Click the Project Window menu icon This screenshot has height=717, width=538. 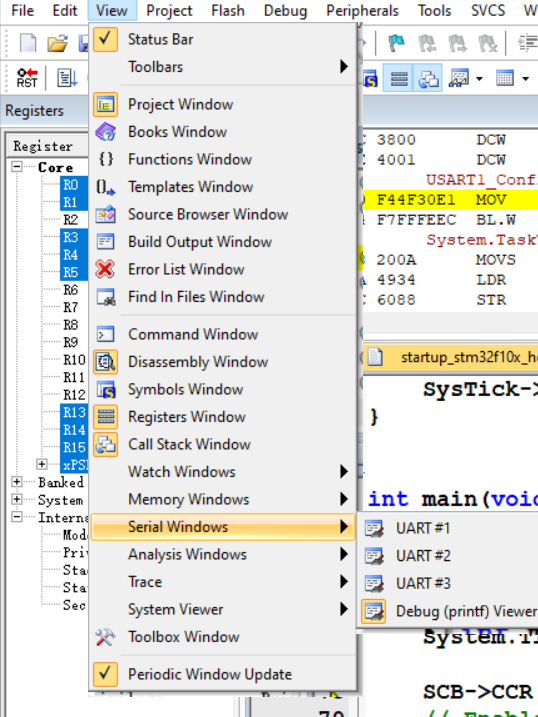pos(106,105)
